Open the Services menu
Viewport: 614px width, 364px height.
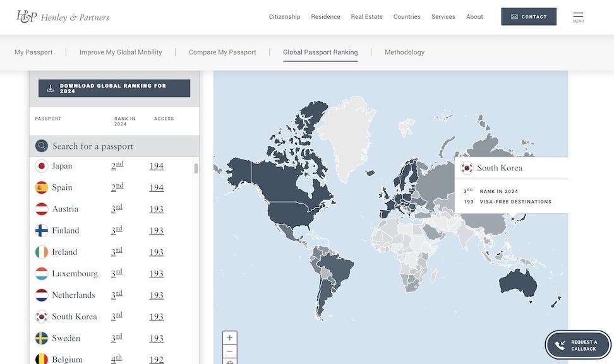click(443, 17)
